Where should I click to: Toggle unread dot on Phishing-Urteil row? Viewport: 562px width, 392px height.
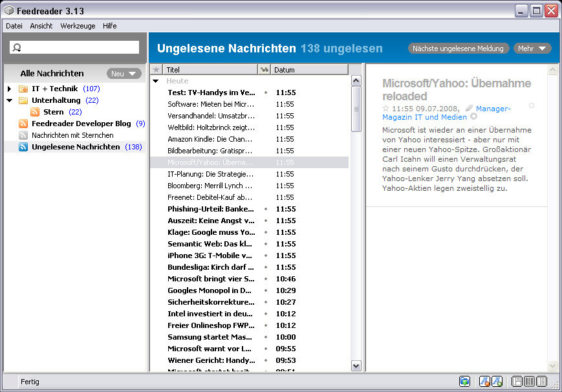pyautogui.click(x=266, y=209)
